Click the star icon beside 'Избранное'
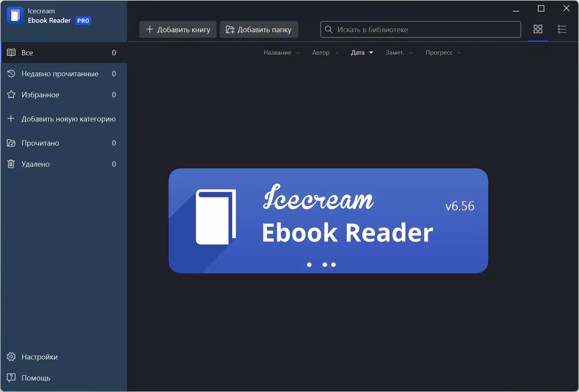Viewport: 579px width, 392px height. point(11,95)
